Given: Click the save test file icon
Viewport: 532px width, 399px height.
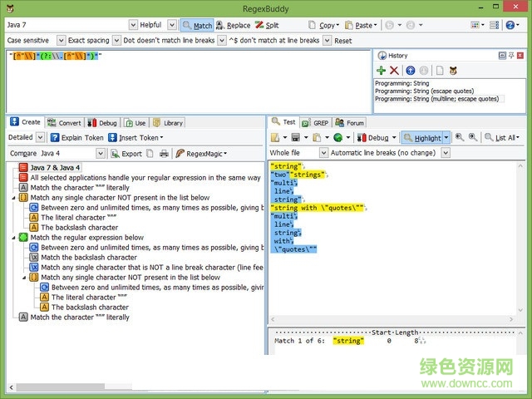Looking at the screenshot, I should pyautogui.click(x=294, y=137).
